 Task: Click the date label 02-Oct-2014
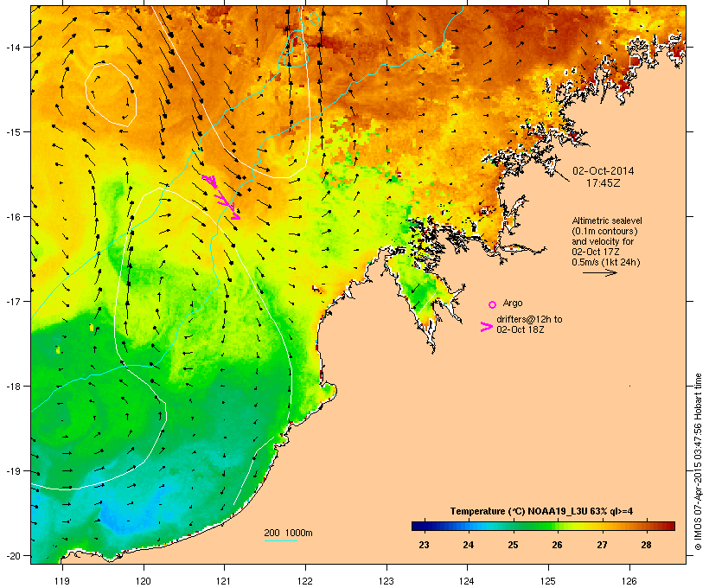point(604,171)
